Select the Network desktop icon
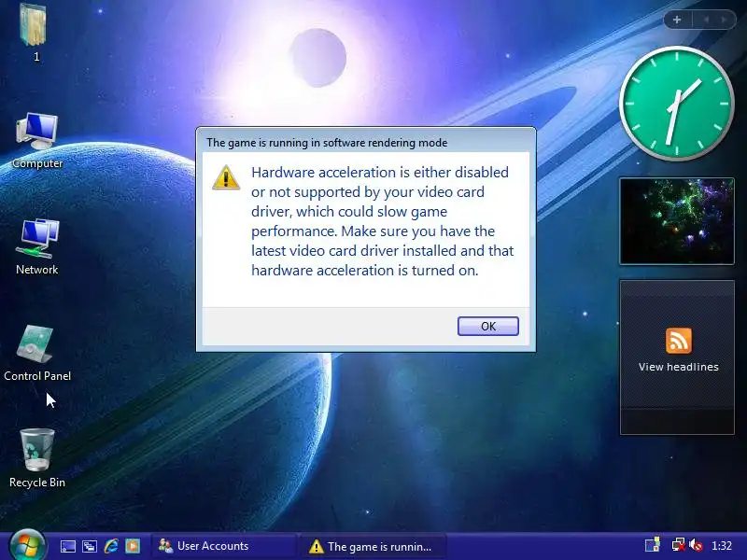 (37, 247)
